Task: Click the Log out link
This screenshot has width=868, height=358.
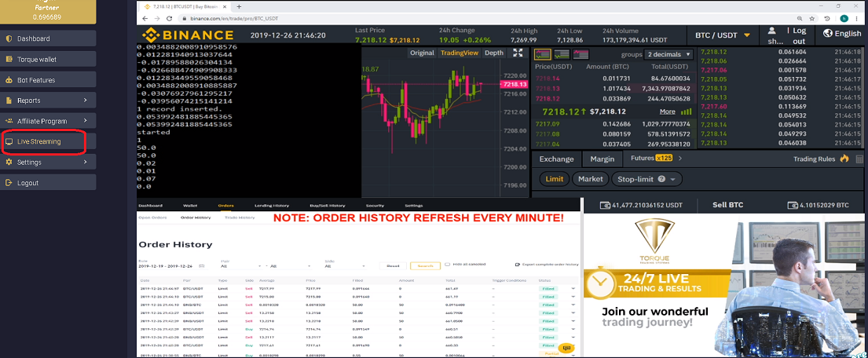Action: coord(799,36)
